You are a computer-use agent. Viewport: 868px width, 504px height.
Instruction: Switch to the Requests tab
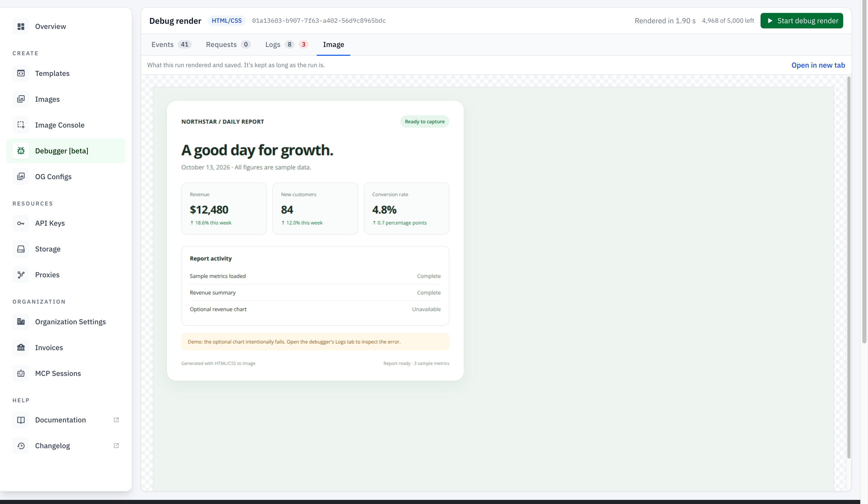click(x=228, y=44)
